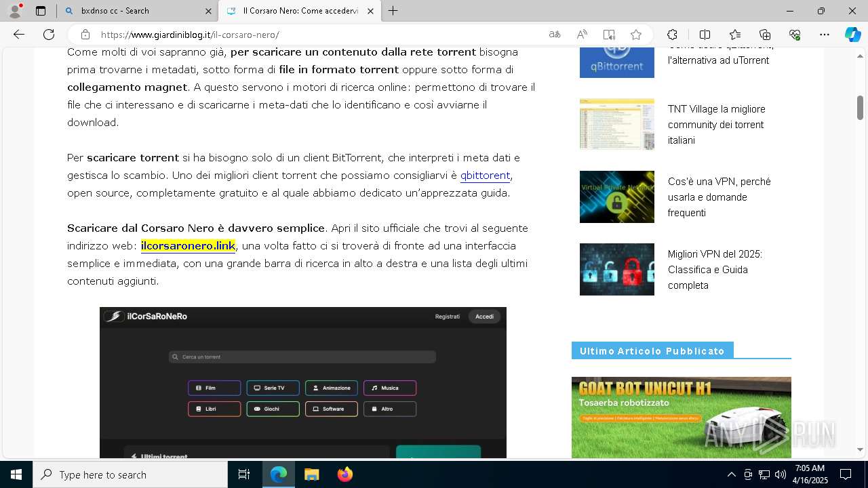Launch Copilot from the toolbar
The height and width of the screenshot is (488, 868).
pos(852,35)
